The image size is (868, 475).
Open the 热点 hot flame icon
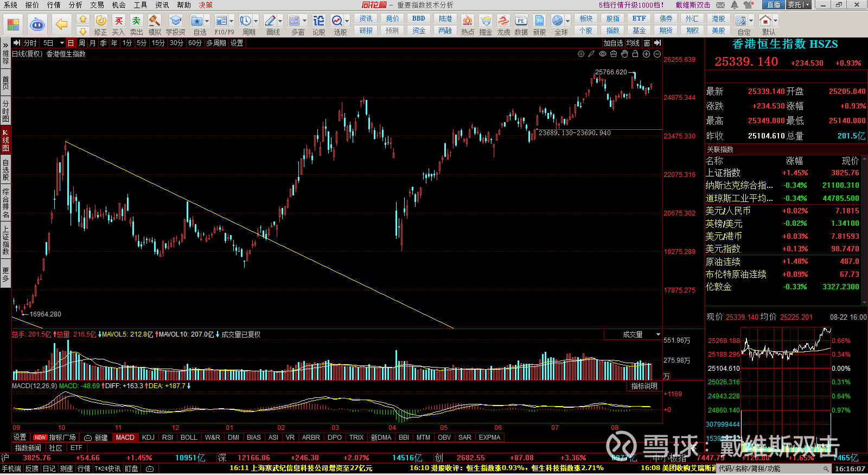coord(468,21)
